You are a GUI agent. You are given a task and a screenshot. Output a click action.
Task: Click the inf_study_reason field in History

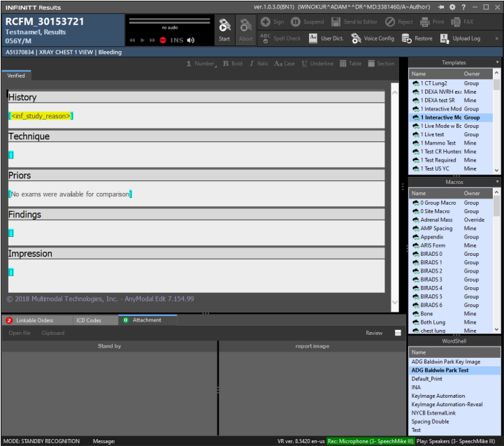click(x=41, y=115)
